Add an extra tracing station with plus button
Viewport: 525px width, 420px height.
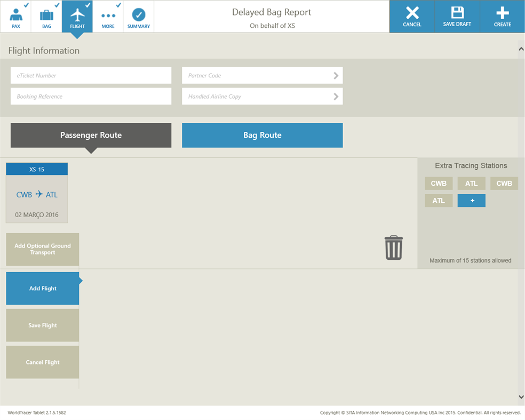click(x=471, y=200)
